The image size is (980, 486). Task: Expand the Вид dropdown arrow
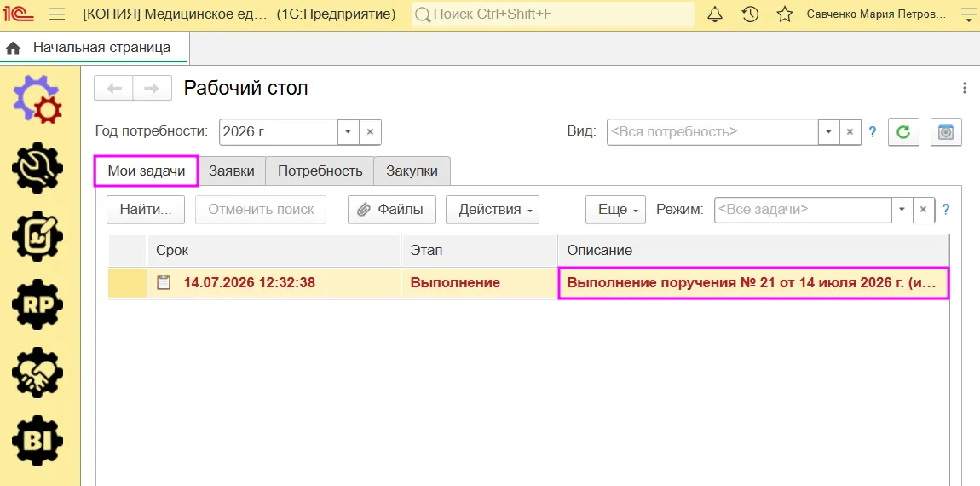[829, 132]
